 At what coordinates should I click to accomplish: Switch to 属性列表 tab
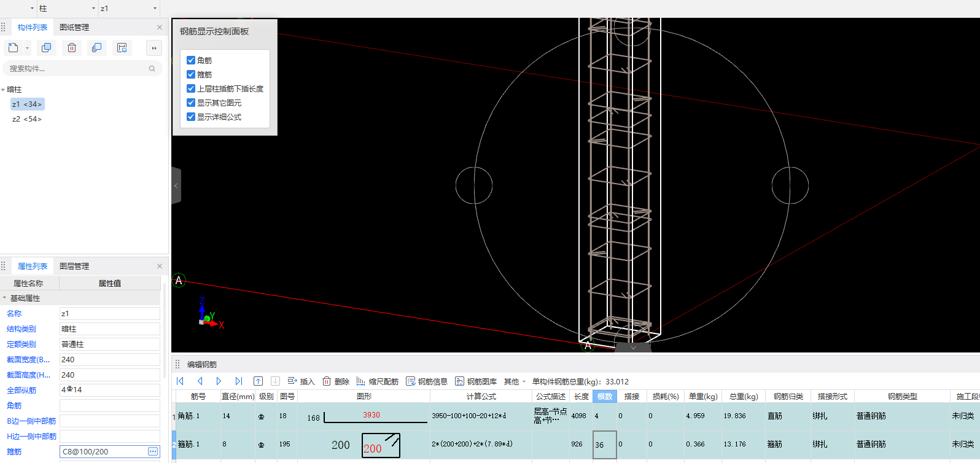(x=33, y=266)
